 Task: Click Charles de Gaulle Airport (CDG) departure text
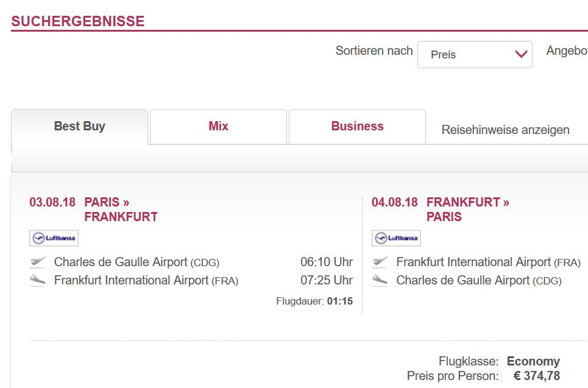(136, 262)
